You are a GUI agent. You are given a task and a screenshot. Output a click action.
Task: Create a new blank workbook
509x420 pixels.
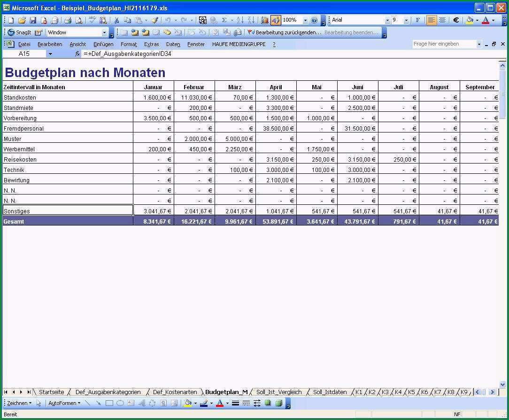click(11, 20)
